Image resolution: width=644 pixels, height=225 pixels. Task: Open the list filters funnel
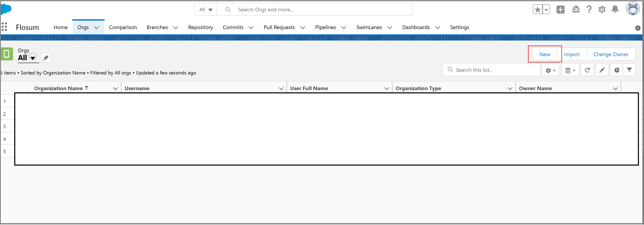pos(629,70)
